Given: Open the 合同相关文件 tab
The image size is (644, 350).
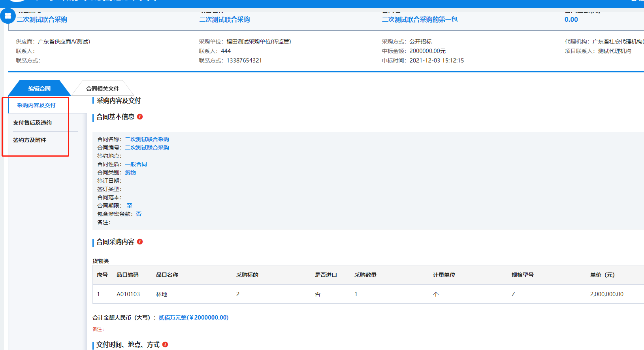Looking at the screenshot, I should [102, 89].
